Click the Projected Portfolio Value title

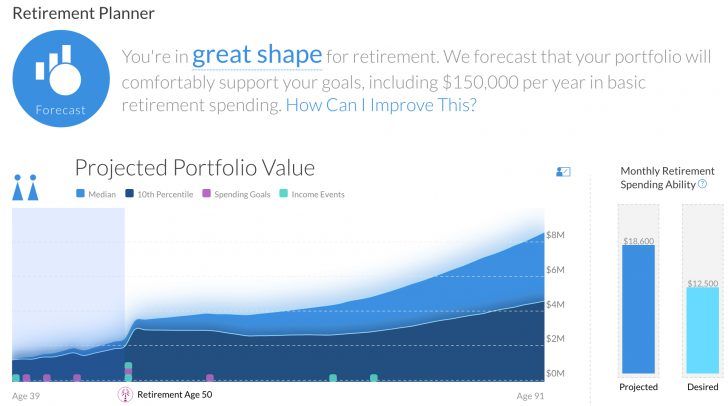[194, 167]
